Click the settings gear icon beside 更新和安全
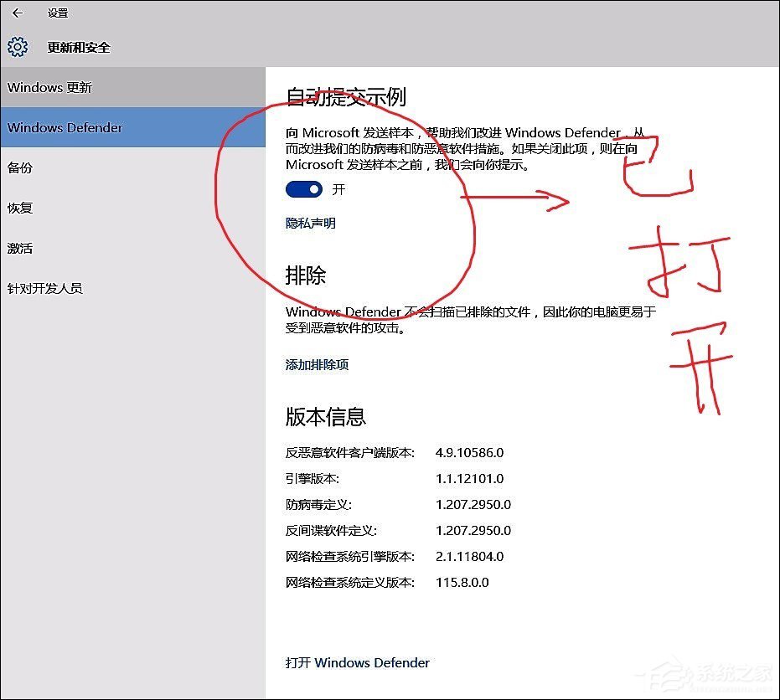The image size is (780, 700). pyautogui.click(x=17, y=47)
